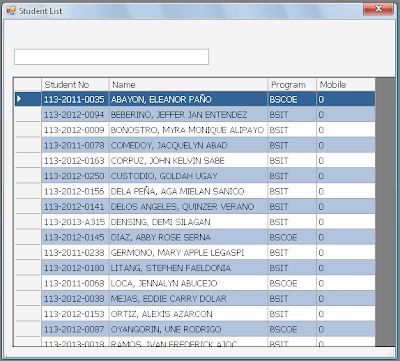
Task: Select name DELA PEÑA, AGA MIELAN SANICO
Action: [188, 191]
